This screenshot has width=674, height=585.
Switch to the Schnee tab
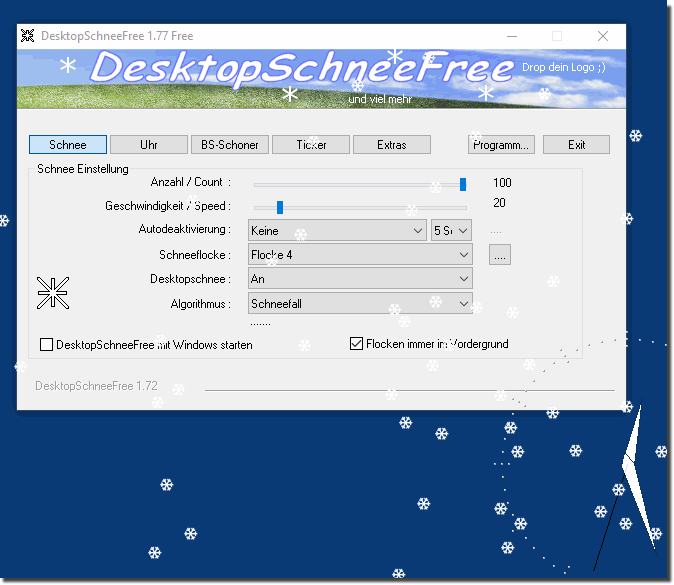pyautogui.click(x=68, y=145)
